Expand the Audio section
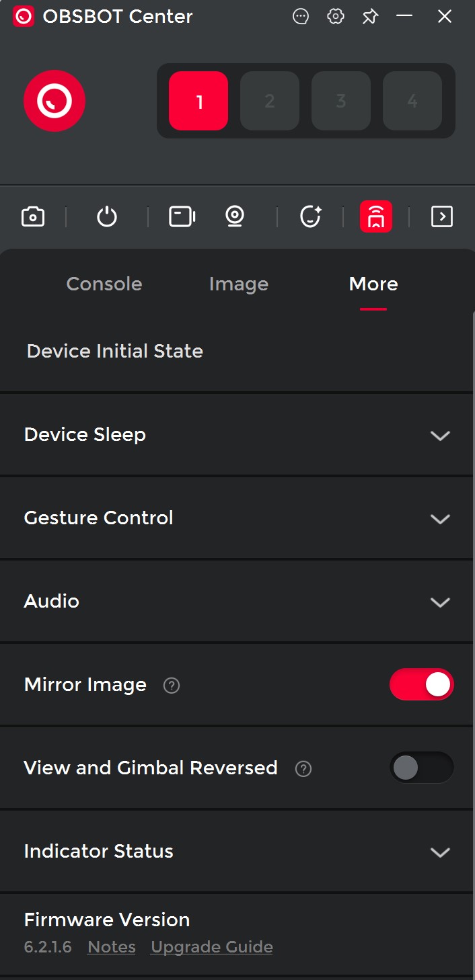 pos(440,602)
